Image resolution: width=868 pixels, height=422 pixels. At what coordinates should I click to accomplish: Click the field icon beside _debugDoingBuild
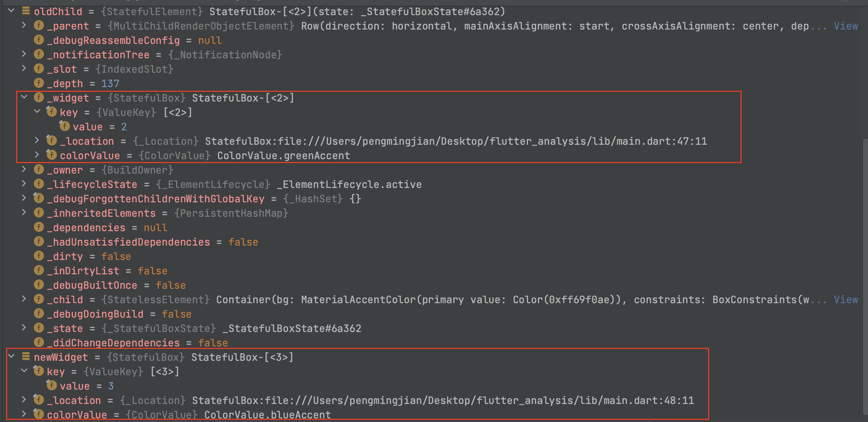click(39, 314)
